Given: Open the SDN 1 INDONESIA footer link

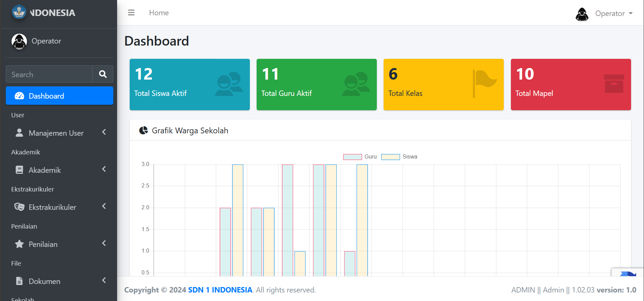Looking at the screenshot, I should pos(220,290).
